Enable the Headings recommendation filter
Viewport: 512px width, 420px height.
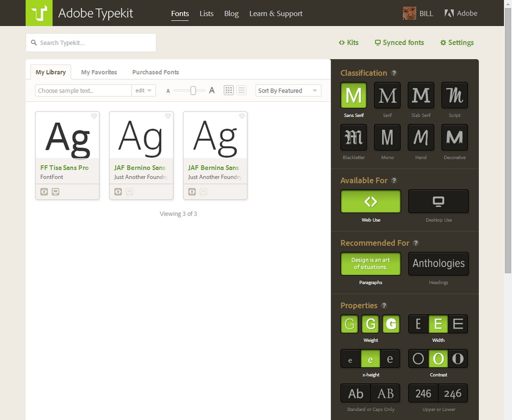439,263
